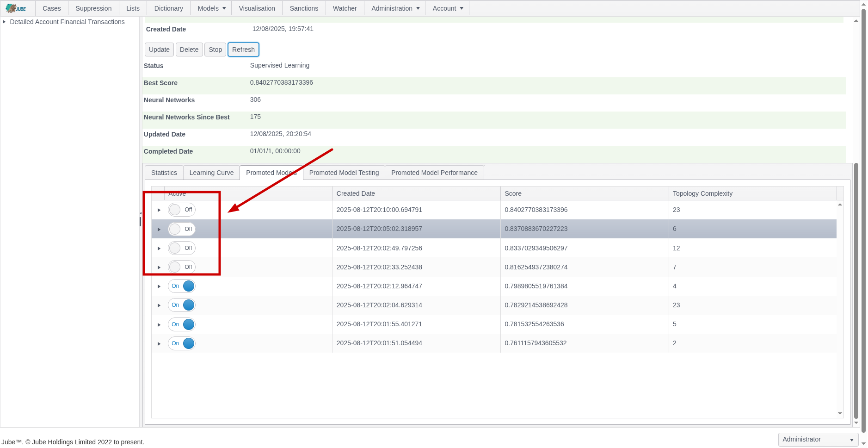868x448 pixels.
Task: Select topology complexity cell for 0.8337029349506297
Action: pos(752,248)
